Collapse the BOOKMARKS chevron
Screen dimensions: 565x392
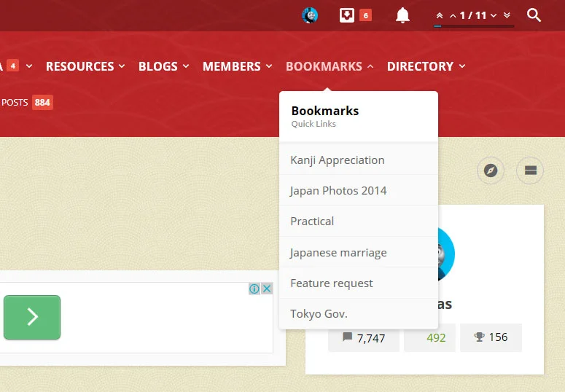point(370,66)
